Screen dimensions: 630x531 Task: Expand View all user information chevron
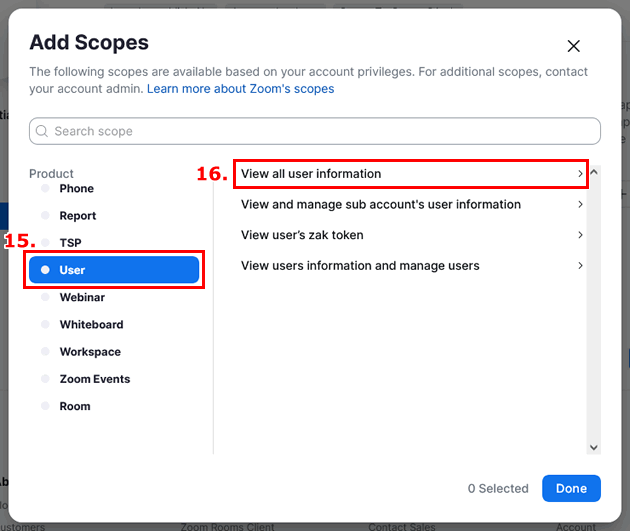(580, 174)
